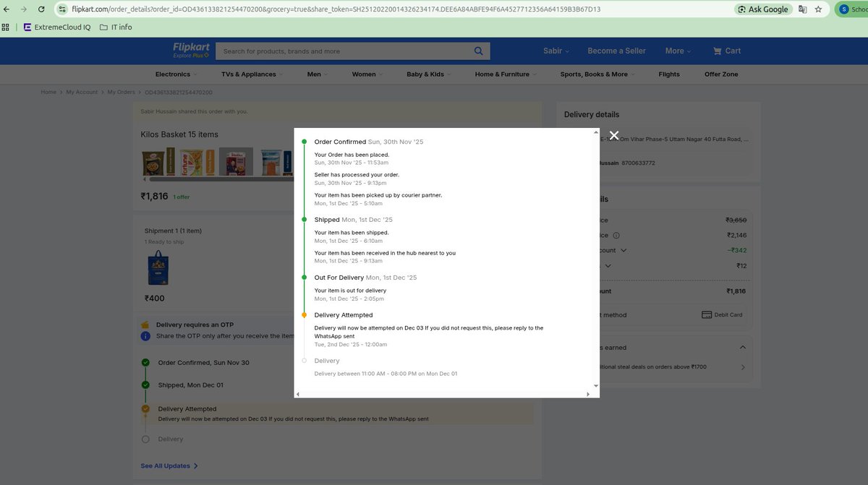Click the address bar URL
Screen dimensions: 868x485
click(x=336, y=9)
